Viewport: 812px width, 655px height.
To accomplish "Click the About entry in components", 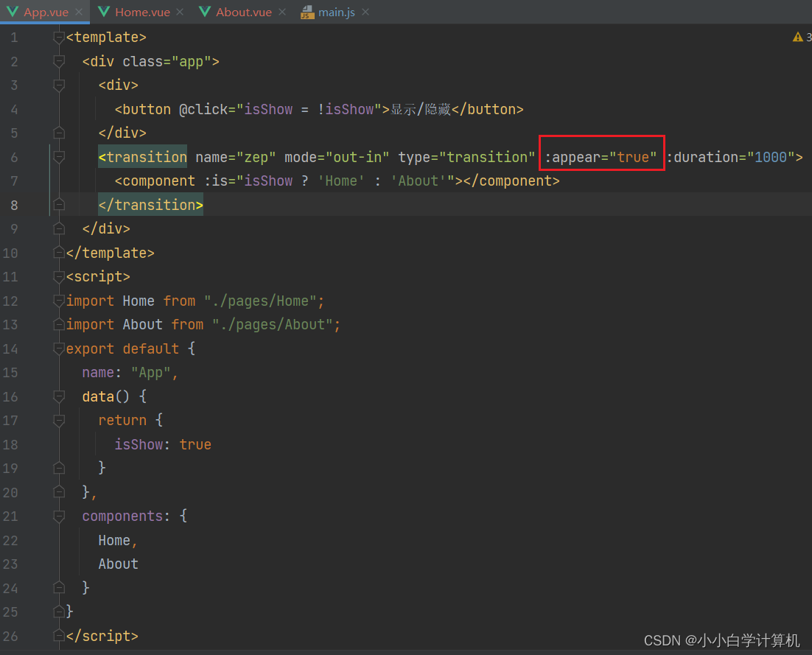I will tap(118, 564).
